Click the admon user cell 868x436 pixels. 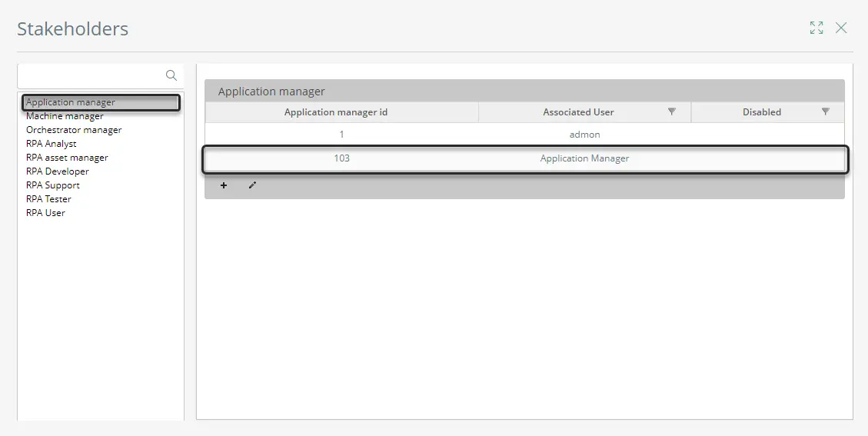tap(584, 135)
